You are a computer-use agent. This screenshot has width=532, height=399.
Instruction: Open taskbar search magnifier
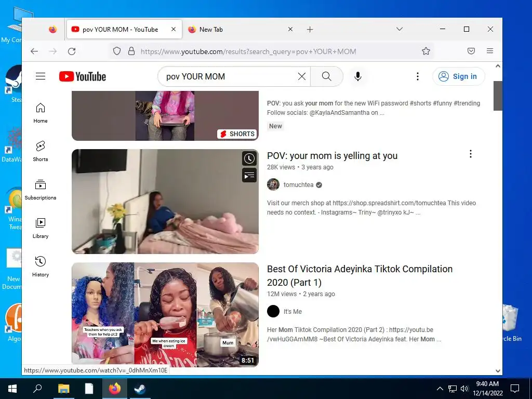coord(37,389)
